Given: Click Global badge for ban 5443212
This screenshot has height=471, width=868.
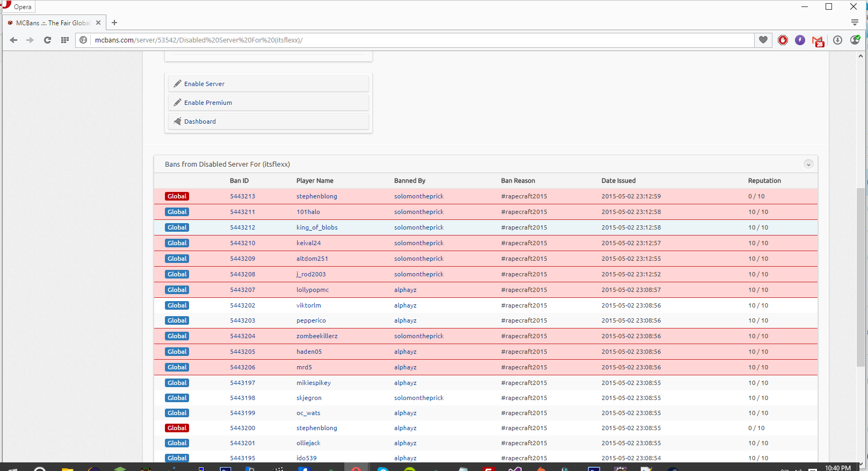Looking at the screenshot, I should (x=177, y=227).
